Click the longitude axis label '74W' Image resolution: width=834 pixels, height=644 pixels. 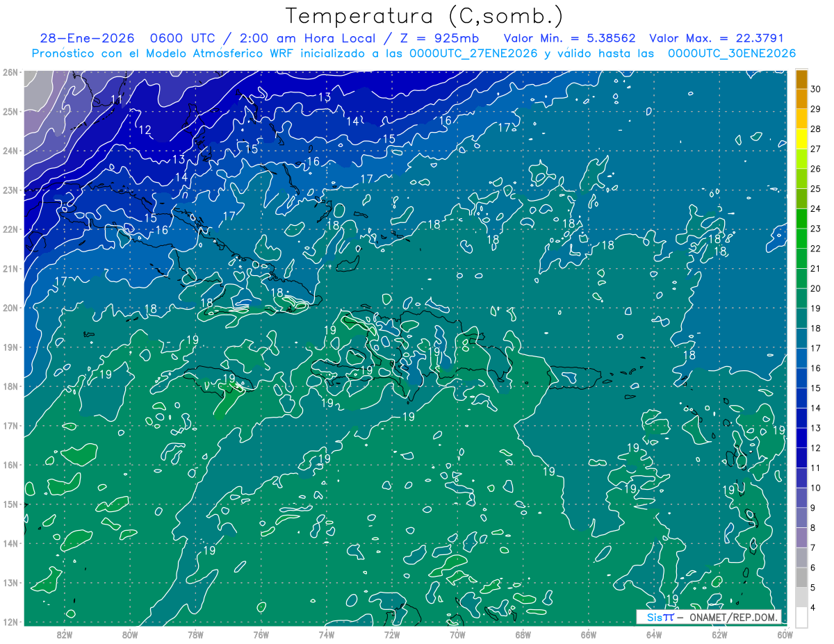327,634
